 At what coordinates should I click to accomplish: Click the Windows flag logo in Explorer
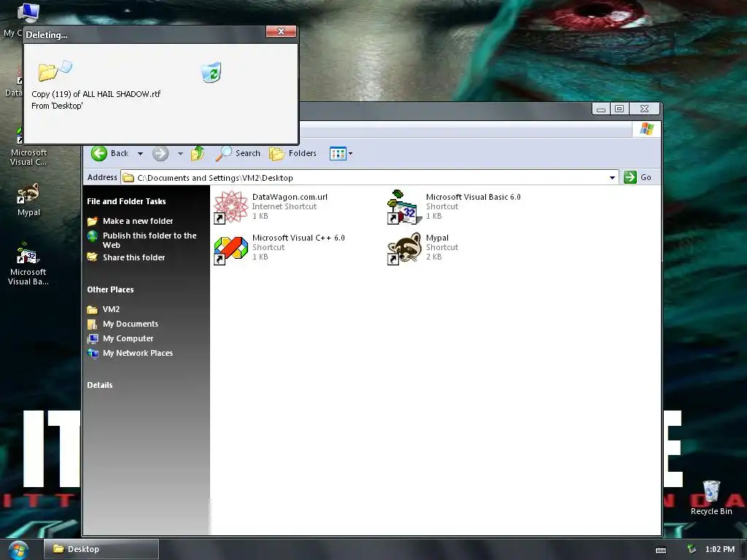[646, 128]
